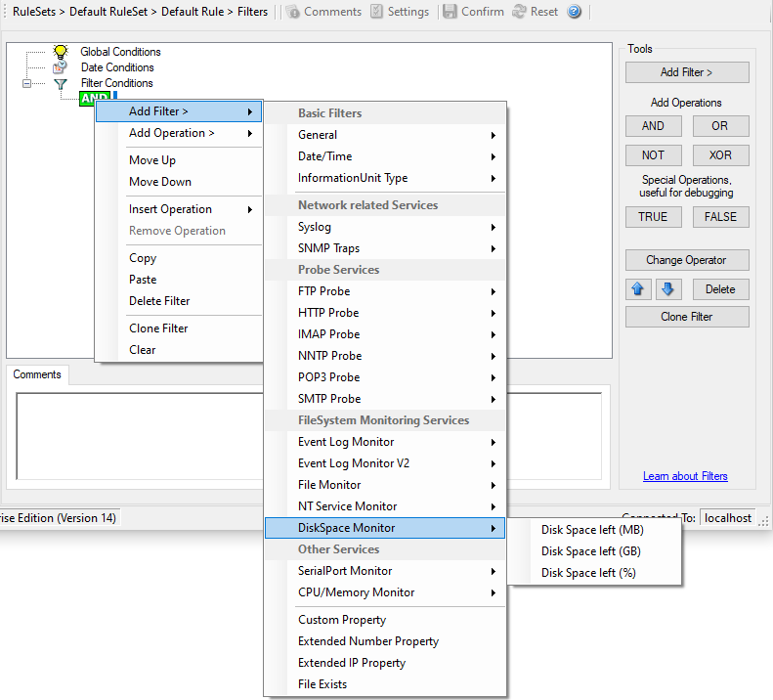The image size is (773, 700).
Task: Open the Learn about Filters link
Action: [x=684, y=476]
